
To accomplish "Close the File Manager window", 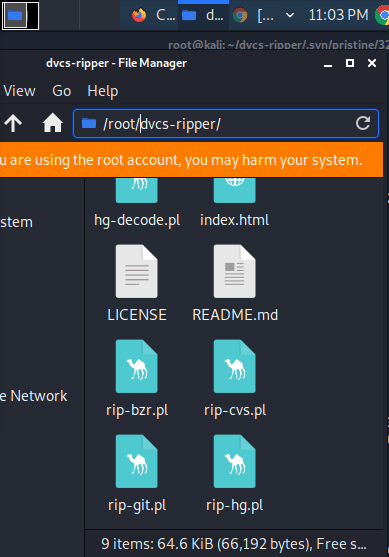I will point(372,63).
